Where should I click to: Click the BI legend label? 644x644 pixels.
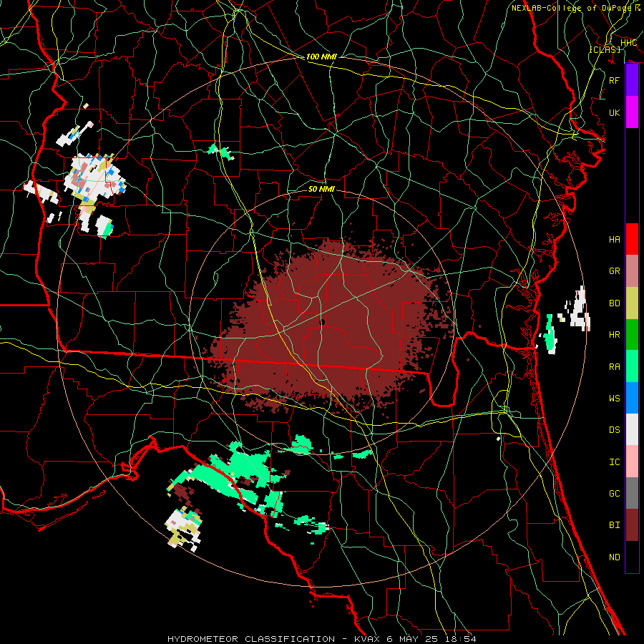point(614,525)
